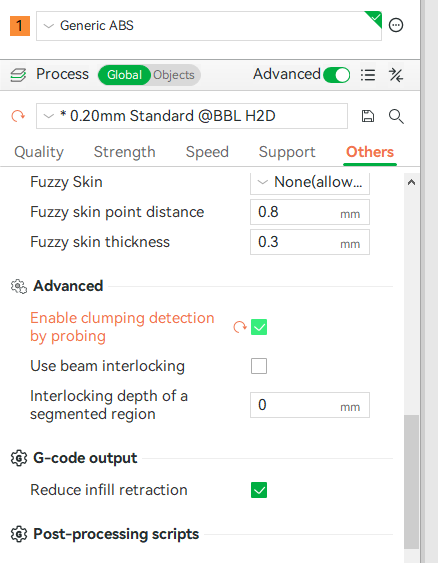This screenshot has width=438, height=563.
Task: Expand the 0.20mm Standard preset dropdown
Action: [192, 116]
